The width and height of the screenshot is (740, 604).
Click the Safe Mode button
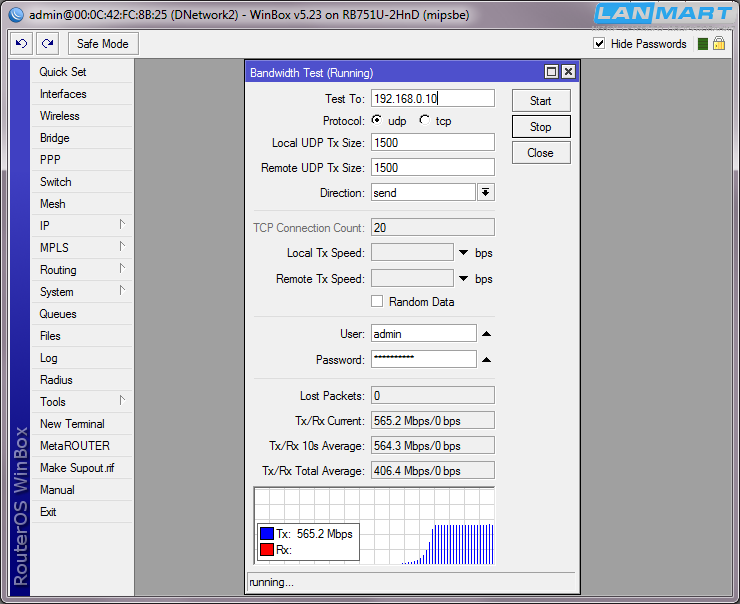[x=103, y=44]
